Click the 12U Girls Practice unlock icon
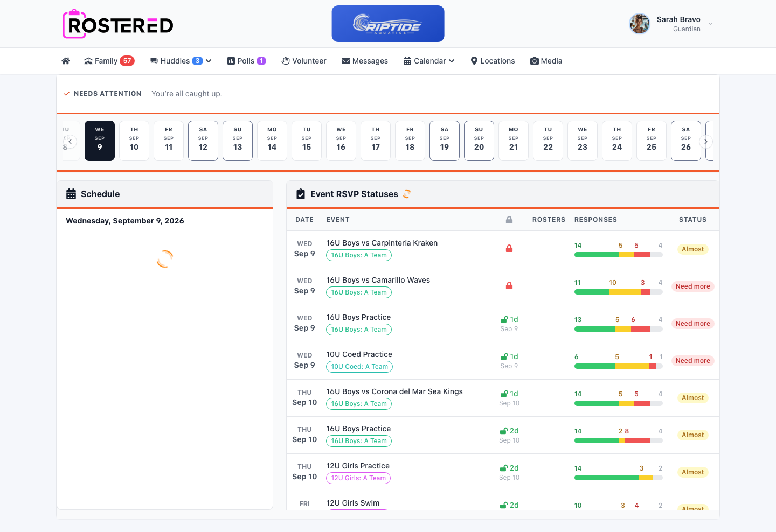The image size is (776, 532). pos(504,468)
